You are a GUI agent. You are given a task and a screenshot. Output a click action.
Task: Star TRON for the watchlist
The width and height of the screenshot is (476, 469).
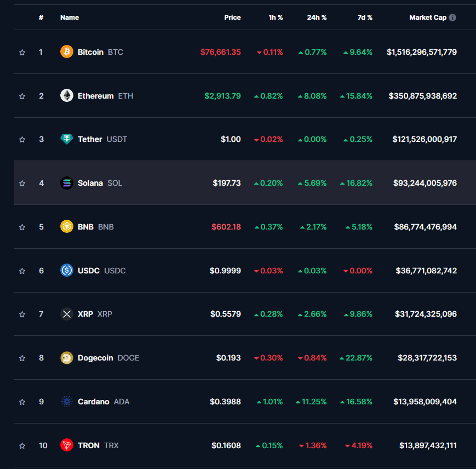[x=22, y=445]
